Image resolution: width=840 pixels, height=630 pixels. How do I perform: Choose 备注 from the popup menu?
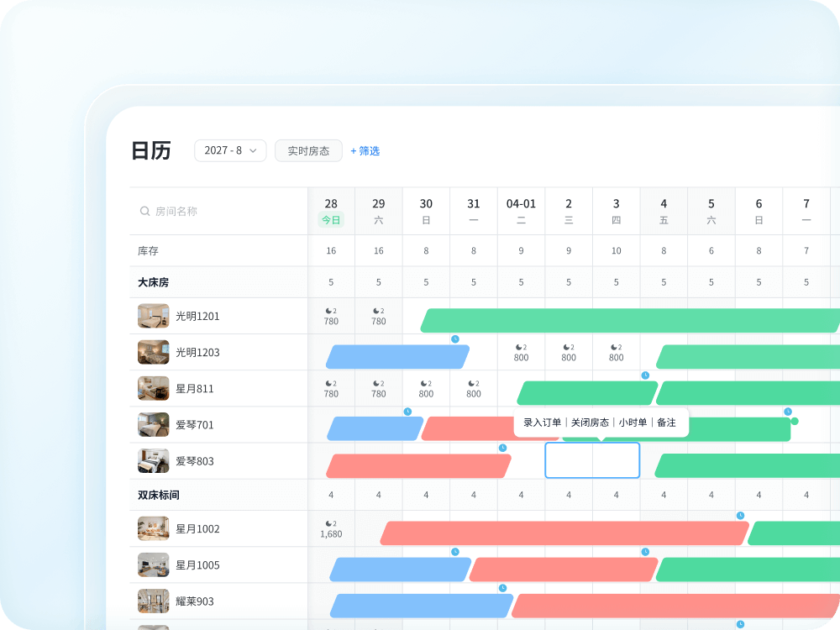click(x=666, y=423)
